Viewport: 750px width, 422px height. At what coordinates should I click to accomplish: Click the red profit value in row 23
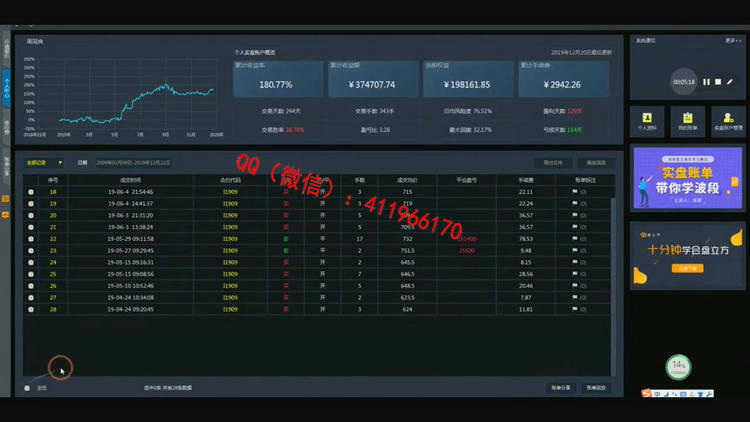coord(466,251)
